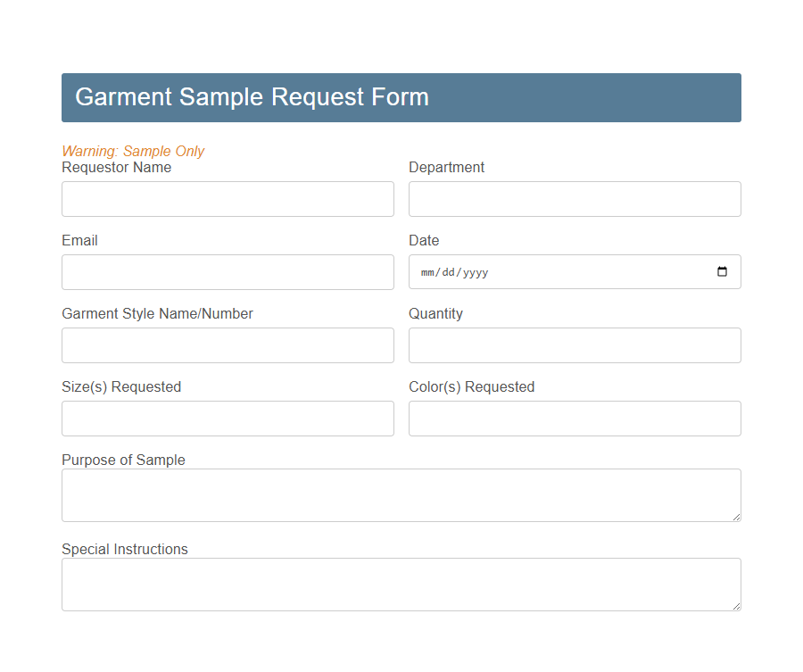The width and height of the screenshot is (803, 672).
Task: Click the Color(s) Requested input
Action: click(x=575, y=419)
